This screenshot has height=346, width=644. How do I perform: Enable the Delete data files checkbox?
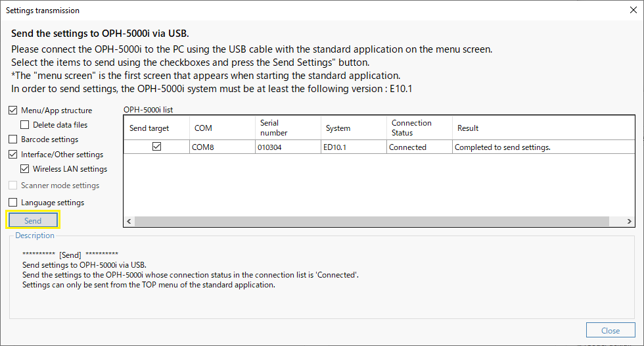25,124
